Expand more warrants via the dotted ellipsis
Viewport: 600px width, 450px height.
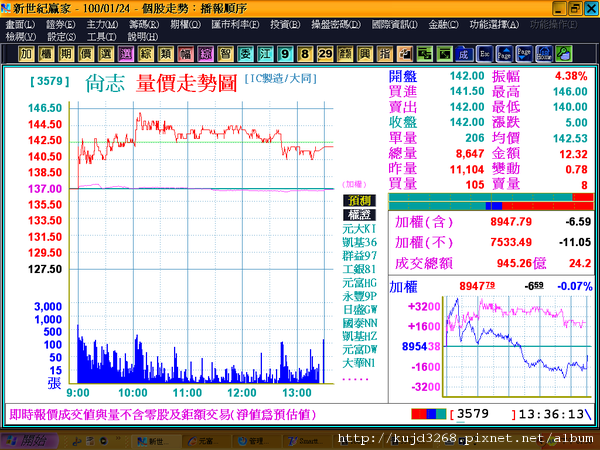(355, 379)
